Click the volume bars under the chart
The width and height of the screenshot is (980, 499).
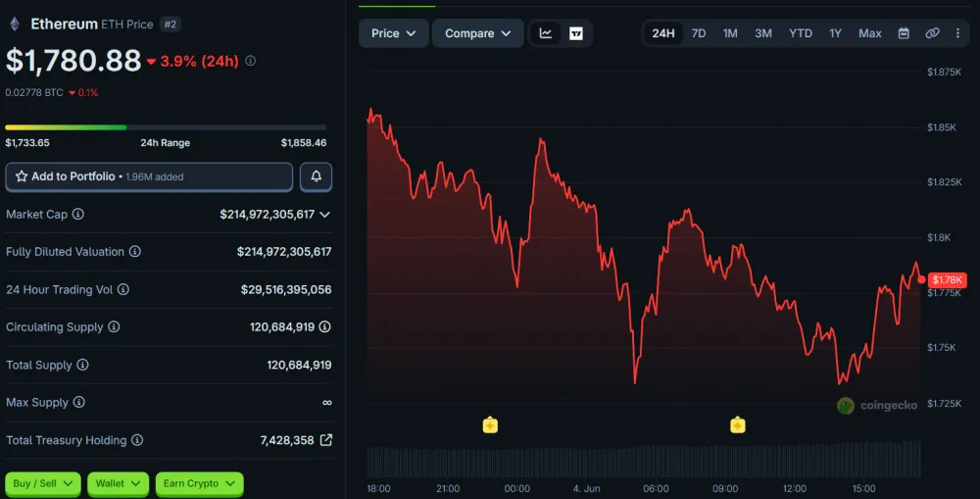[644, 460]
